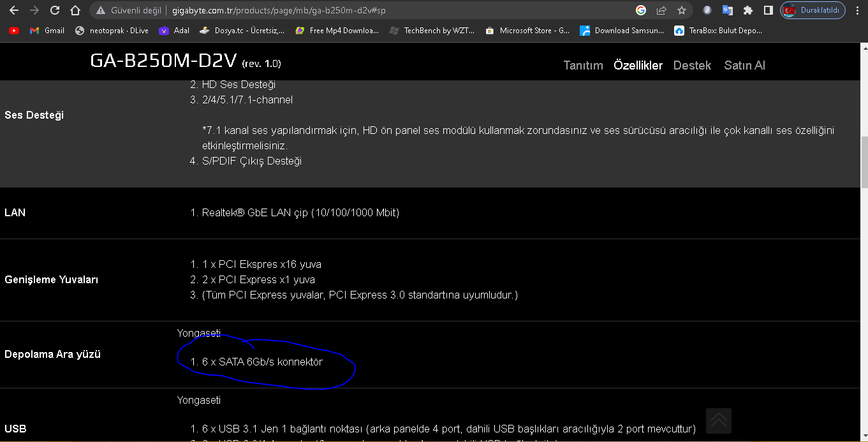Open the YouTube bookmark icon

pyautogui.click(x=14, y=30)
